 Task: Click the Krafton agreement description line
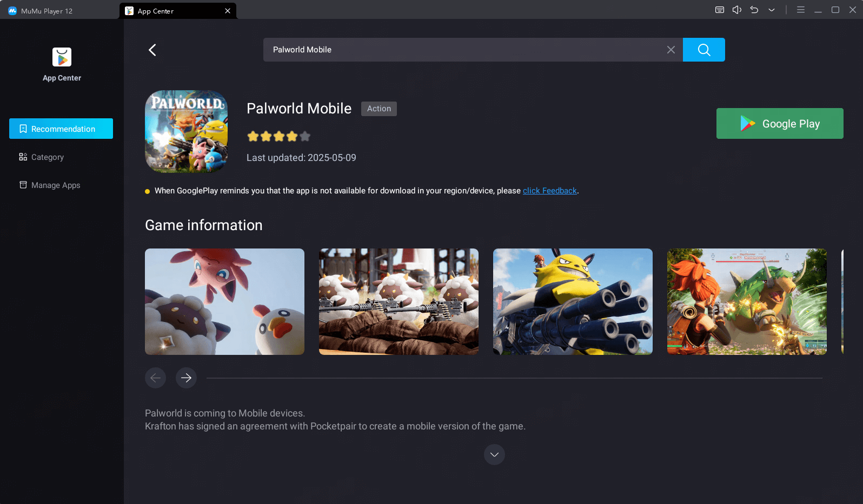pyautogui.click(x=335, y=426)
